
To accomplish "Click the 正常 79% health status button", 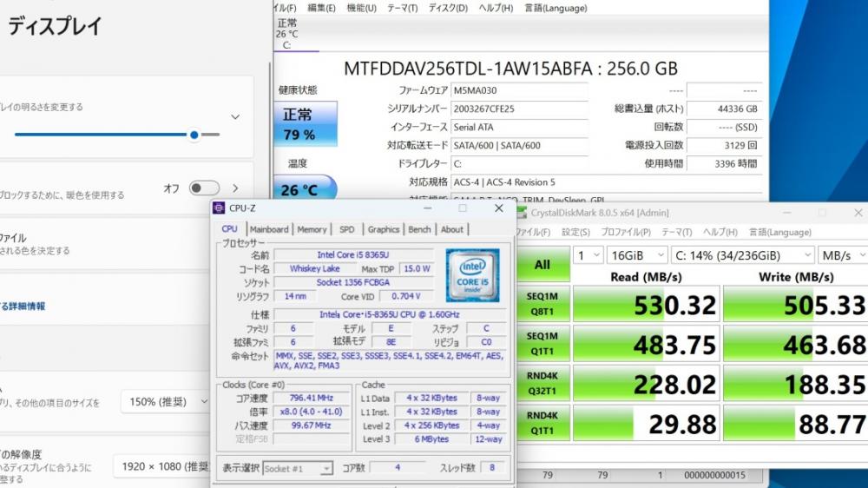I will pyautogui.click(x=306, y=123).
